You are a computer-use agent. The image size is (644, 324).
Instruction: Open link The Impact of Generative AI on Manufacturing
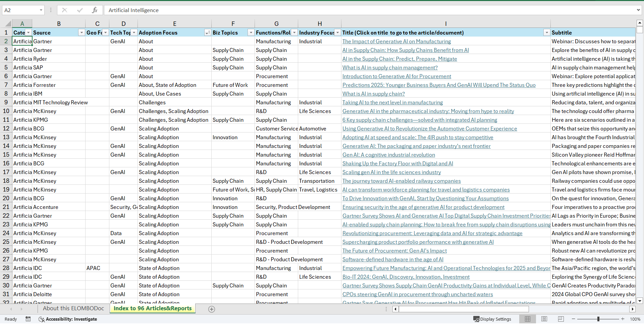[396, 41]
